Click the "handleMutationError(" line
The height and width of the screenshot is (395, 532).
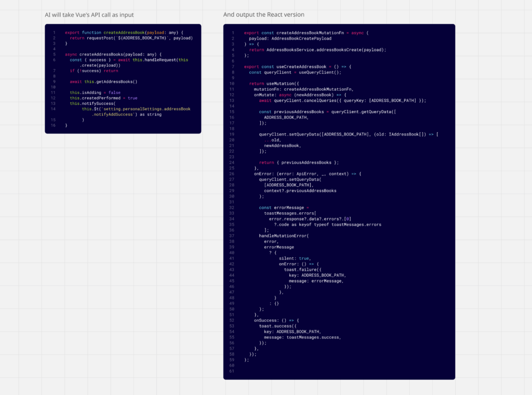click(x=284, y=236)
